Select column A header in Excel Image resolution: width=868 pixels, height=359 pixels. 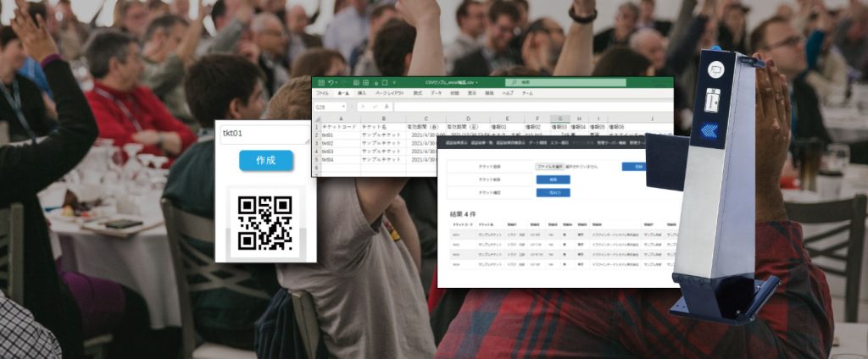[x=341, y=119]
